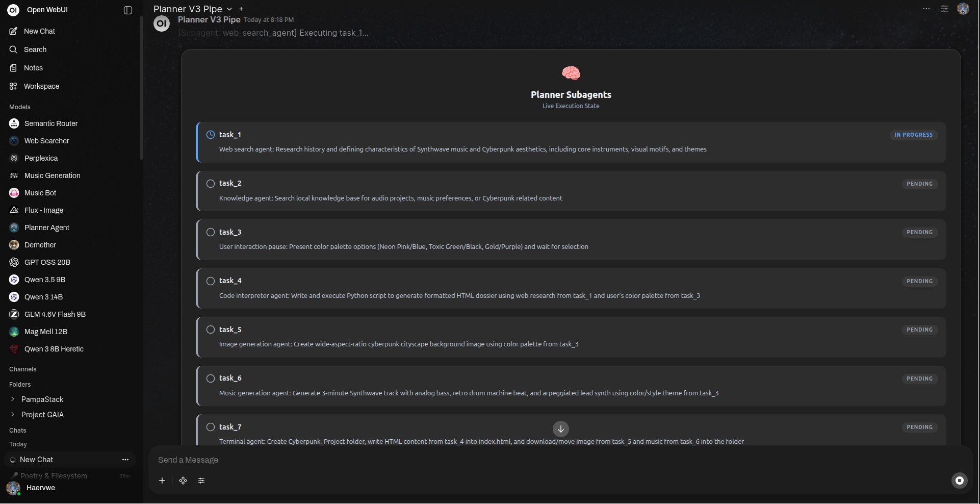Select the Music Generation model
Image resolution: width=980 pixels, height=504 pixels.
[52, 175]
